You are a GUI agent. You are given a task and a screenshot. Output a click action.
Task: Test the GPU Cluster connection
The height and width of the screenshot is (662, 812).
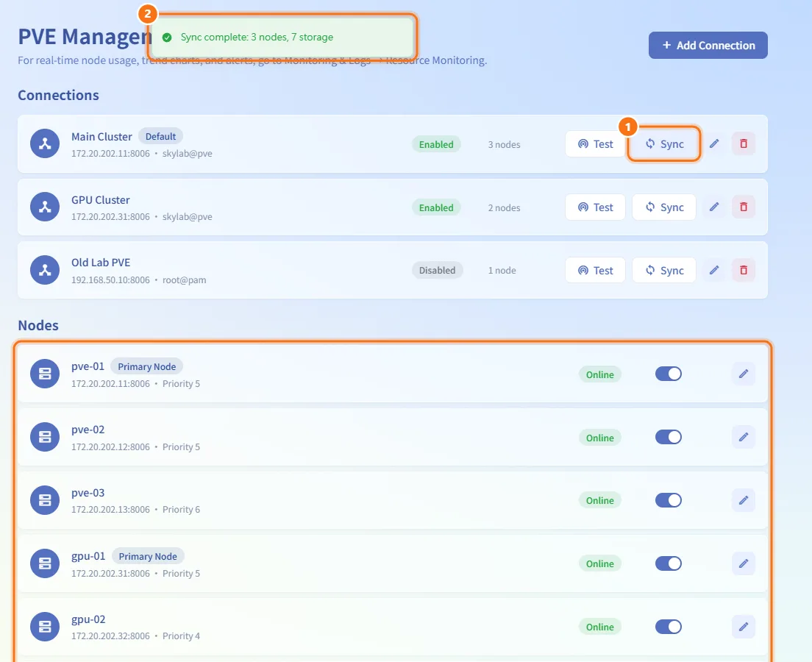595,207
